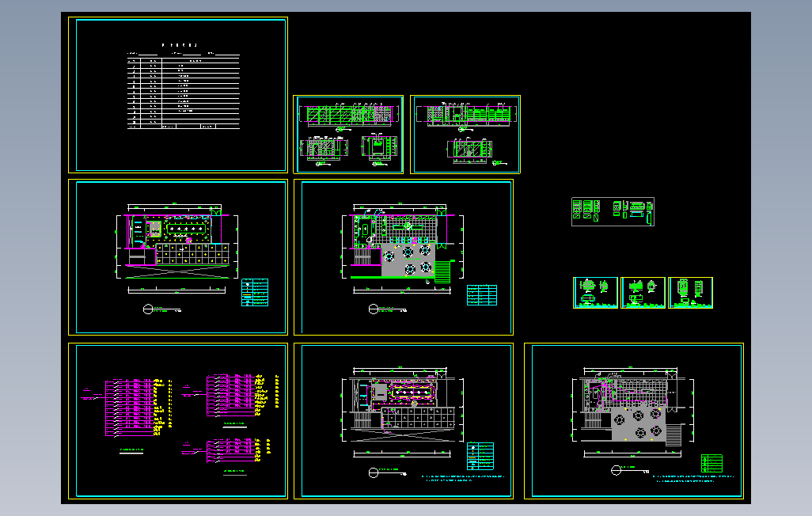Click the smallest electrical diagram at bottom of sheet
The width and height of the screenshot is (812, 516).
pyautogui.click(x=226, y=451)
